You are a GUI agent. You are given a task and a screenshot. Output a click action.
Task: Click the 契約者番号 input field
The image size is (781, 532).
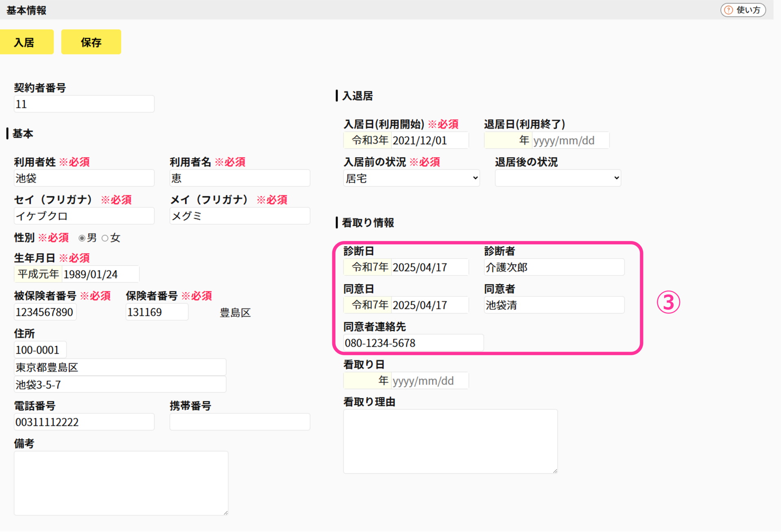(x=84, y=104)
